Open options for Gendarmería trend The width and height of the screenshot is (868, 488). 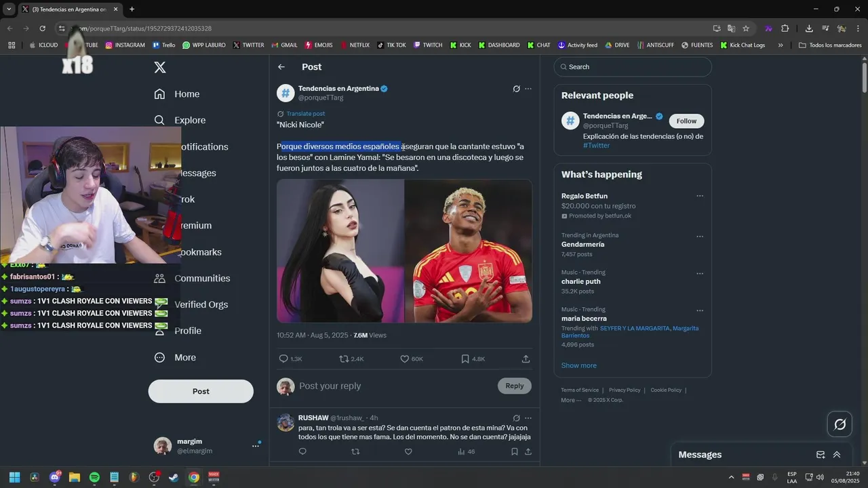click(700, 237)
